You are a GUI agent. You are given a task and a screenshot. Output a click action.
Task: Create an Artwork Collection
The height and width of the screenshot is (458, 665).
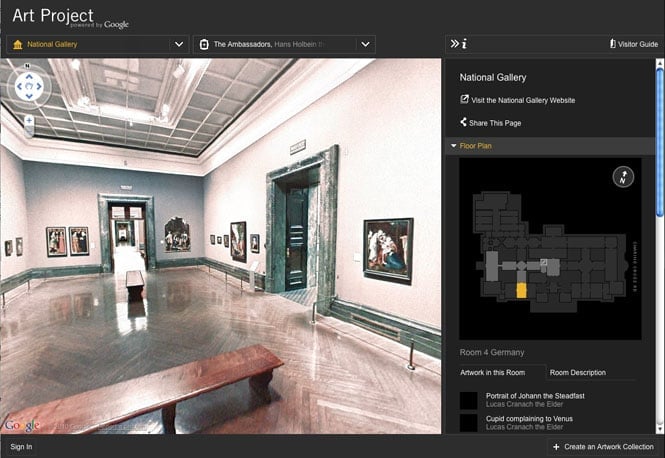[x=603, y=447]
